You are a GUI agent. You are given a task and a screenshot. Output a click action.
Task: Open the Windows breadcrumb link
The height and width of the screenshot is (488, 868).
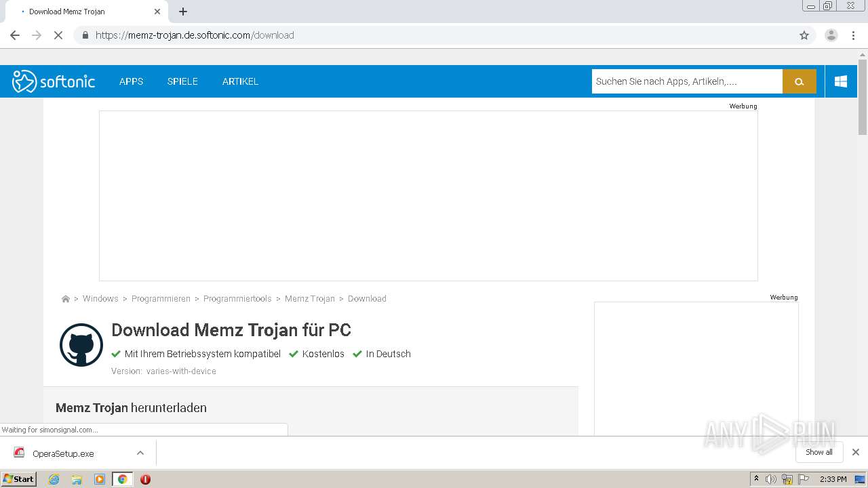[x=100, y=299]
